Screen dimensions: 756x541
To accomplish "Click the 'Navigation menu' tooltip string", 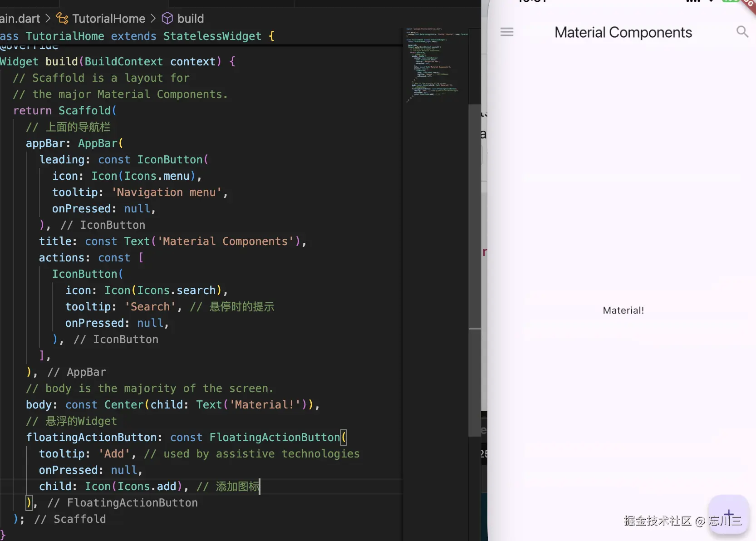I will click(x=167, y=192).
